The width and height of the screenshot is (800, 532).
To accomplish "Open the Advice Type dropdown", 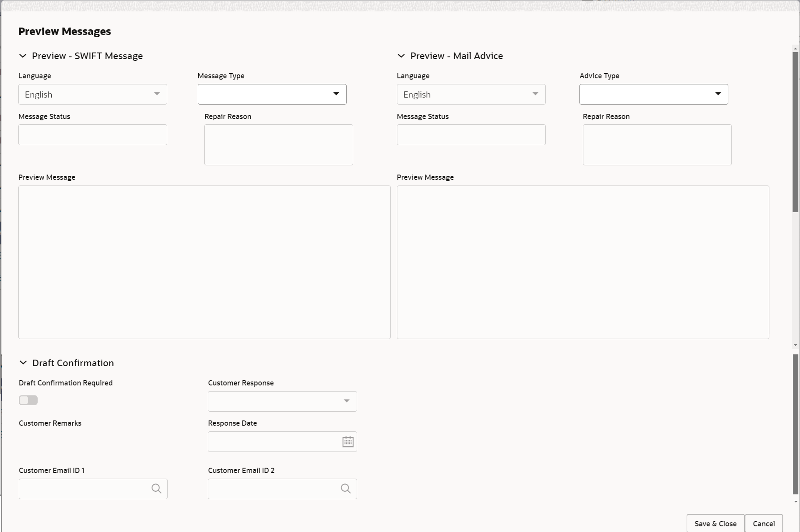I will pyautogui.click(x=653, y=94).
